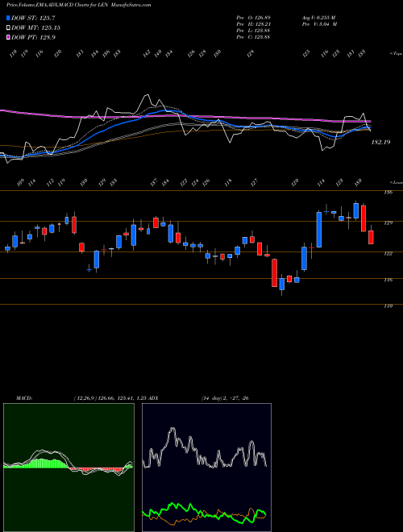Click the 152.19 EMA price label
Viewport: 403px width, 532px height.
380,142
